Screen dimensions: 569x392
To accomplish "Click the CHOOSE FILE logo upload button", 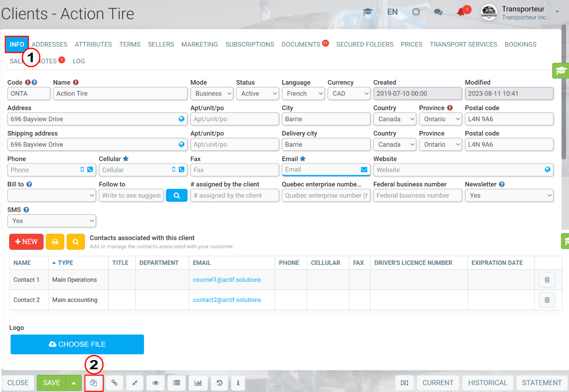I will tap(77, 344).
